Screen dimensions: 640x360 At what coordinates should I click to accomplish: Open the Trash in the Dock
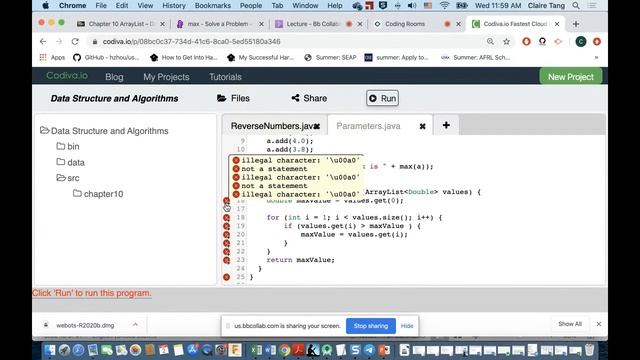(x=589, y=350)
